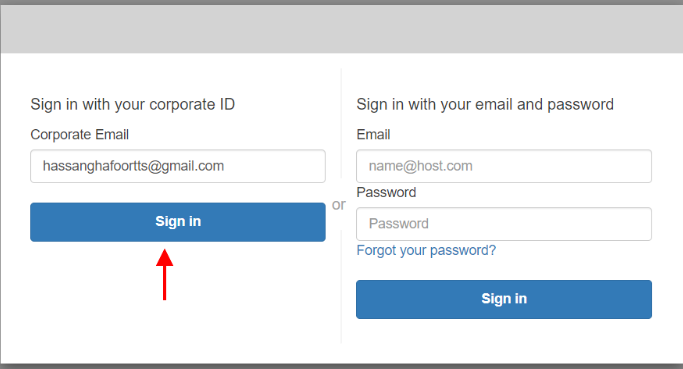Click the 'Sign in with your corporate ID' heading
Viewport: 683px width, 369px height.
pos(132,105)
